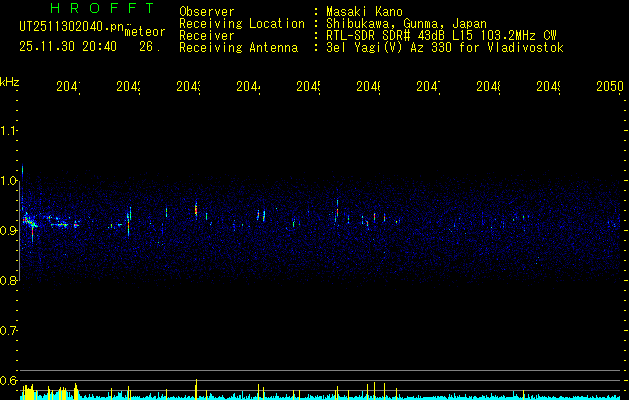Image resolution: width=629 pixels, height=400 pixels.
Task: Click the 1.0 kHz frequency tick
Action: pyautogui.click(x=9, y=181)
